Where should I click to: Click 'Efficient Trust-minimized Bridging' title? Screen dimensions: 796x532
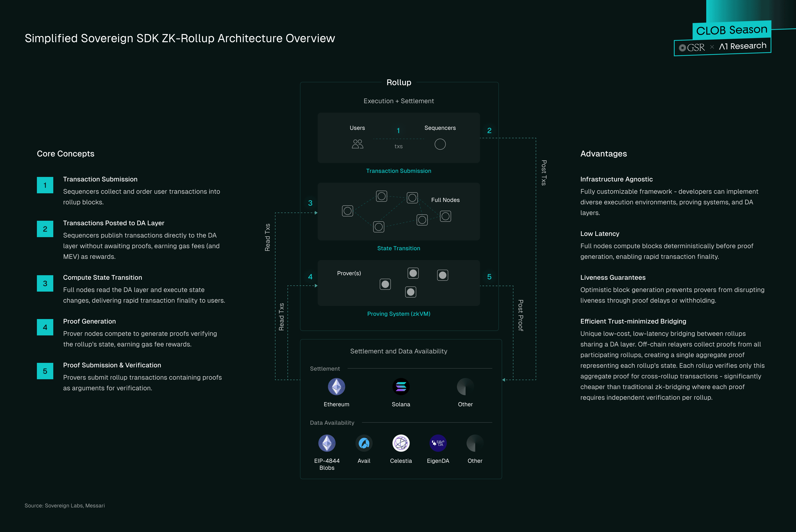click(x=633, y=321)
